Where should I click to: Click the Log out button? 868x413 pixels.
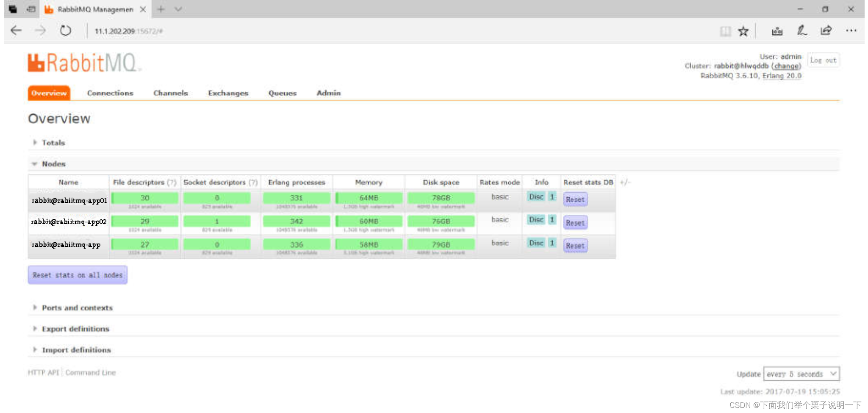point(824,60)
